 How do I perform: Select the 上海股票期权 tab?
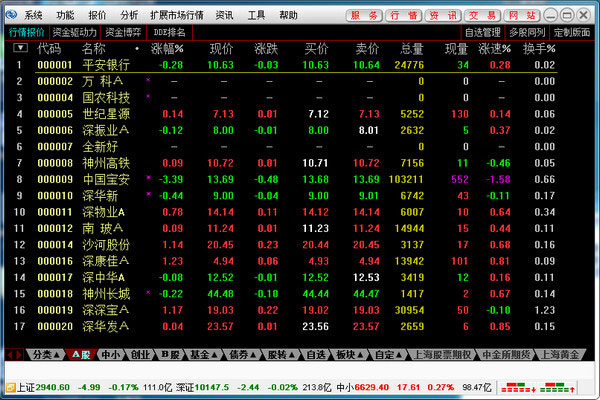click(x=442, y=355)
